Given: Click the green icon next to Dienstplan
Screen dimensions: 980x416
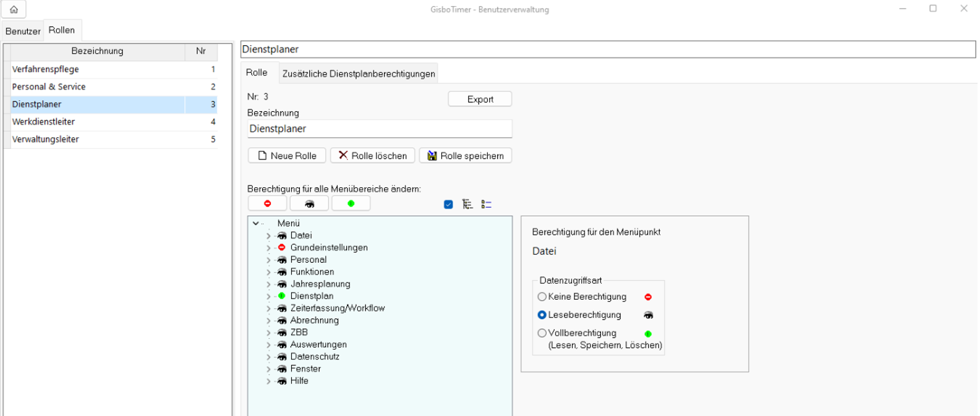Looking at the screenshot, I should [282, 296].
